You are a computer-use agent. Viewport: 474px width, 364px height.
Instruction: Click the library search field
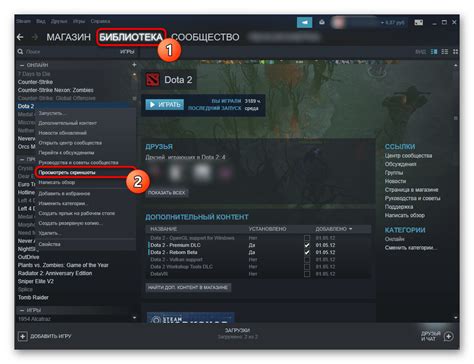point(72,52)
